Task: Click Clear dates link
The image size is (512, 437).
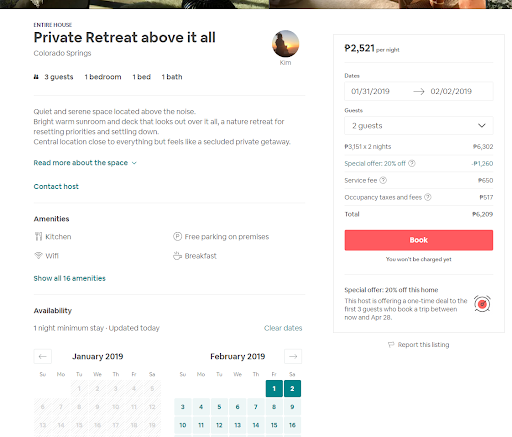Action: point(283,328)
